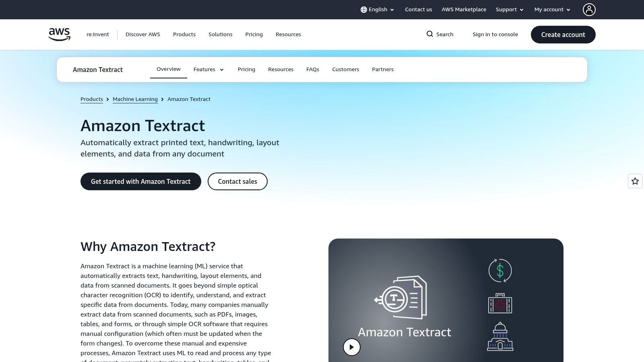Select the FAQs tab
This screenshot has height=362, width=644.
(x=313, y=70)
